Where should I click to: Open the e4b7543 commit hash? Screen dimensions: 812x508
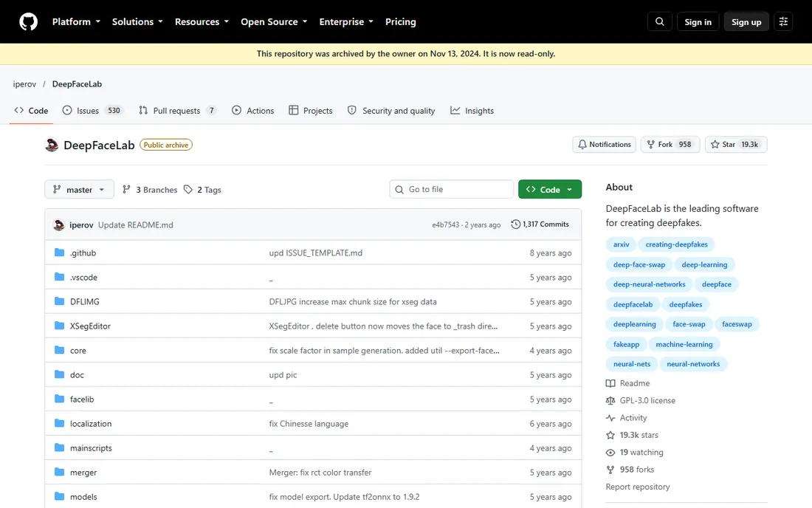[445, 224]
